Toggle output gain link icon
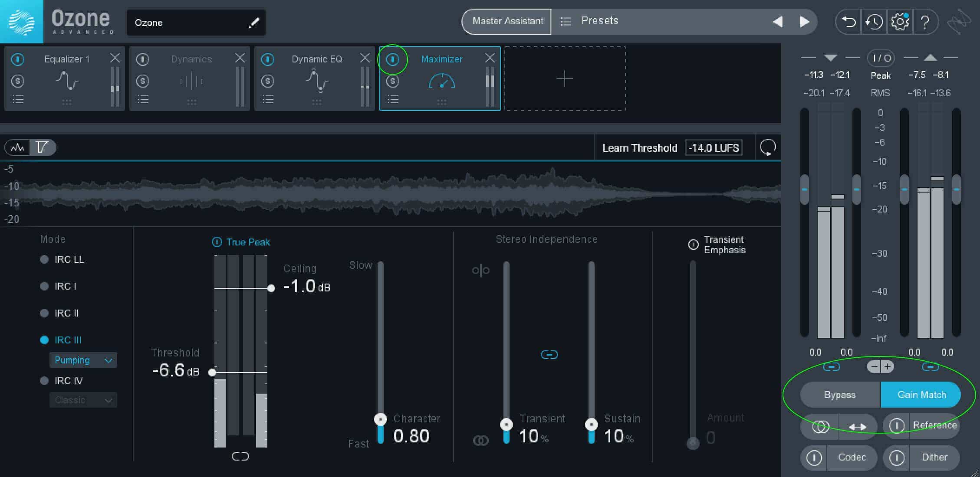Viewport: 980px width, 477px height. [930, 367]
